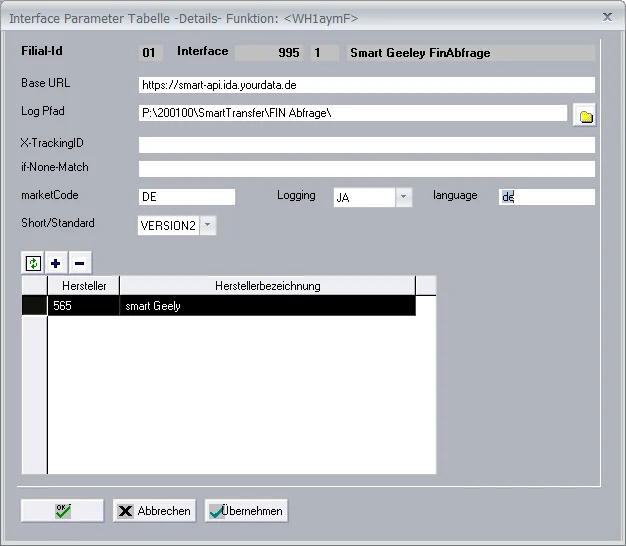
Task: Click the Abbrechen cancel button
Action: tap(154, 510)
